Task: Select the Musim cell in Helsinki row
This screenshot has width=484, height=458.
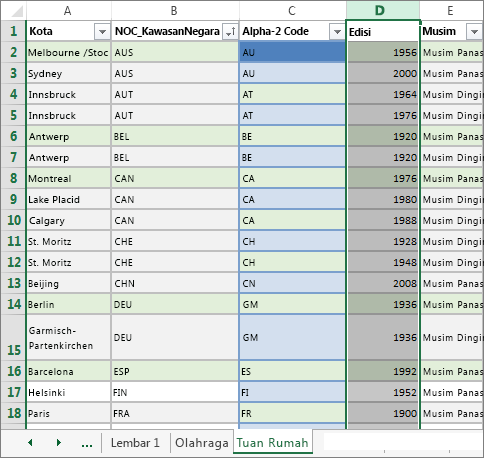Action: pos(452,392)
